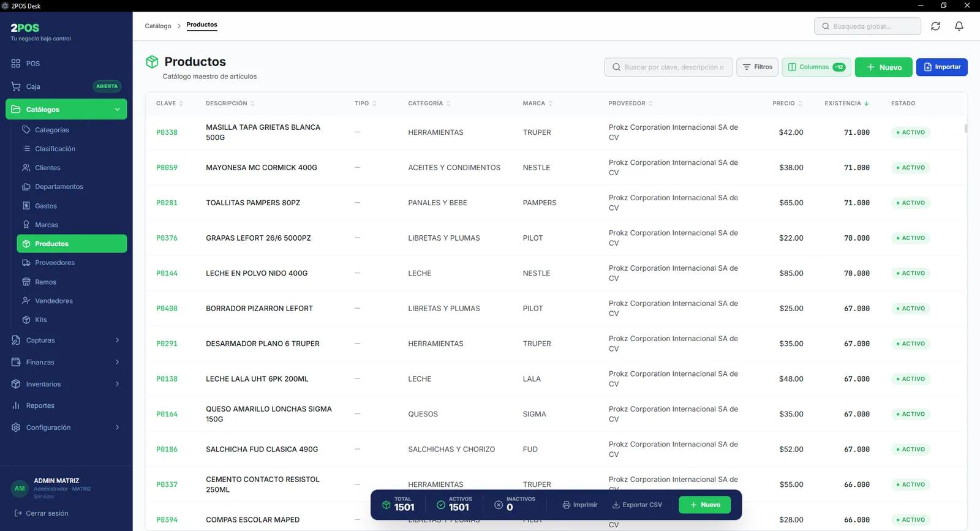Open Categorías tag icon in sidebar
Viewport: 980px width, 531px height.
tap(26, 130)
